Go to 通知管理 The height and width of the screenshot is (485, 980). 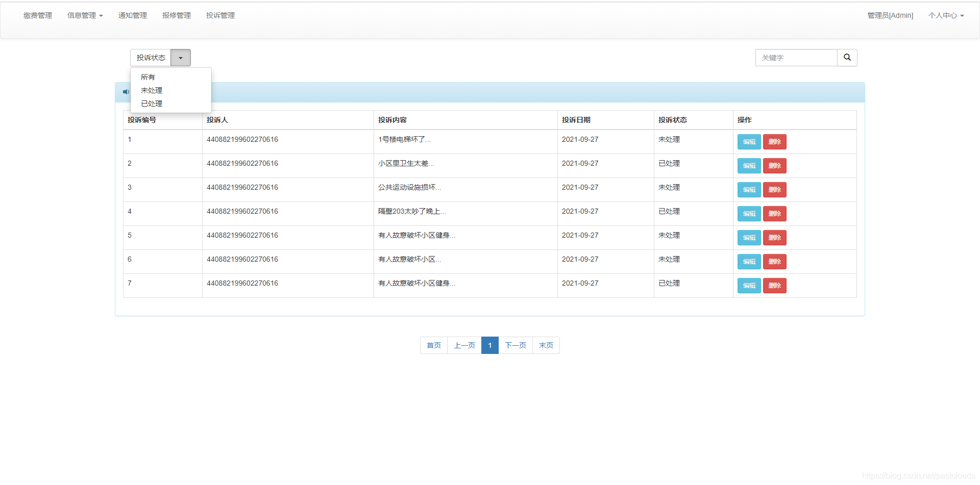click(133, 15)
